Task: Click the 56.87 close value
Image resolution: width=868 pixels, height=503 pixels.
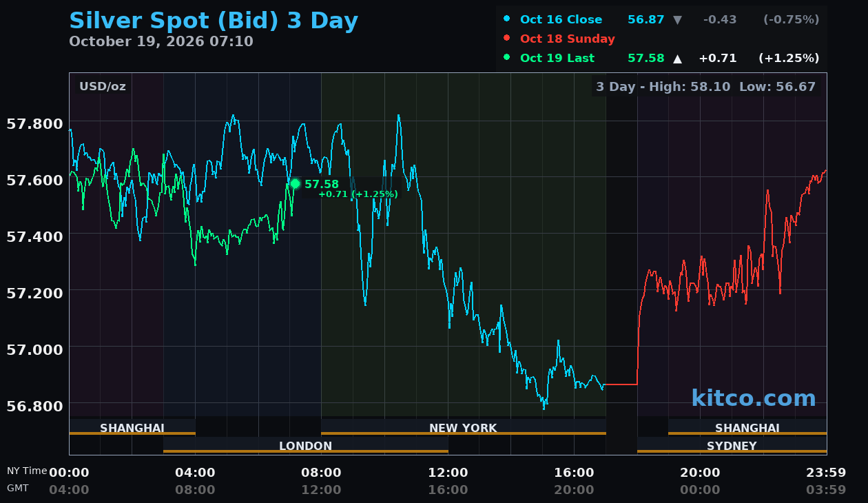Action: [645, 19]
